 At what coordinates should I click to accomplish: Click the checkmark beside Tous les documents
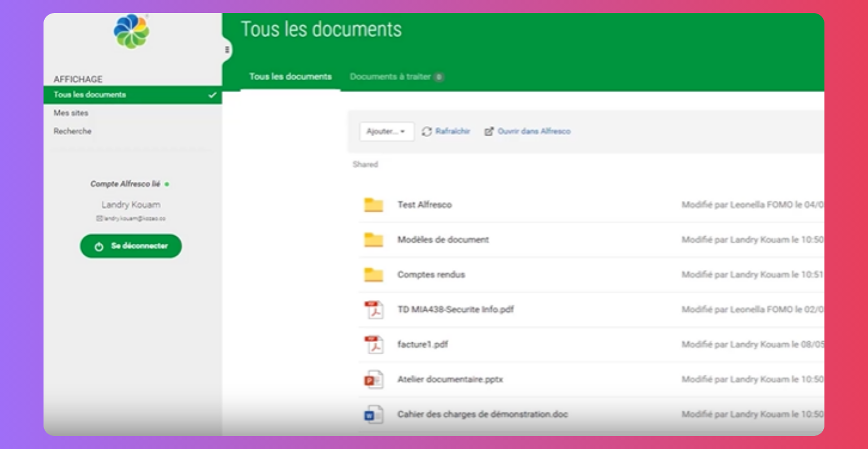(212, 95)
